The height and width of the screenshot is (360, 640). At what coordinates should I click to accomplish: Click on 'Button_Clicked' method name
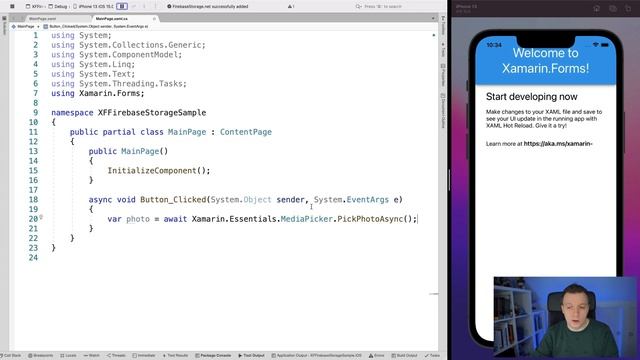click(x=173, y=200)
